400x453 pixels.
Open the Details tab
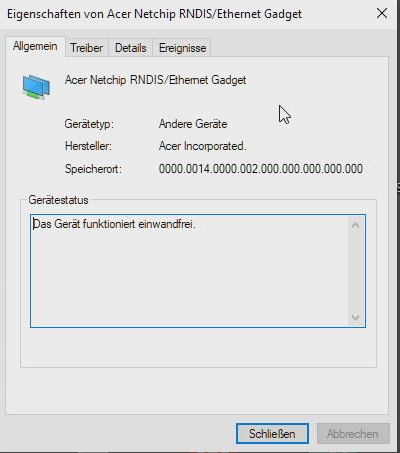click(x=131, y=48)
